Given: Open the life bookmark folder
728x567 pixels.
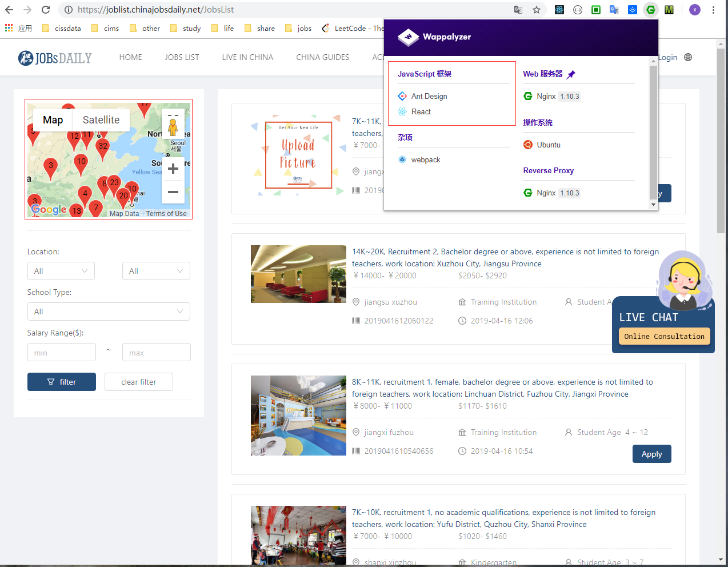Looking at the screenshot, I should tap(222, 28).
